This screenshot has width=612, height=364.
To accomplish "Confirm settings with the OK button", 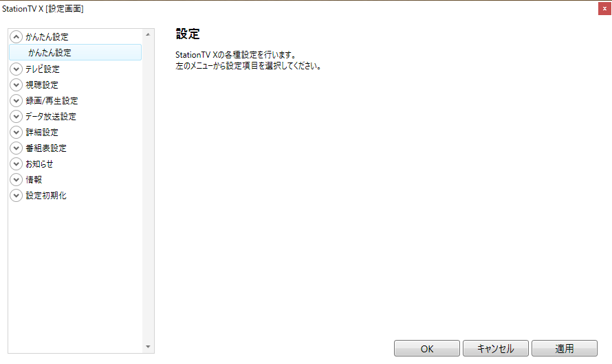I will click(427, 348).
